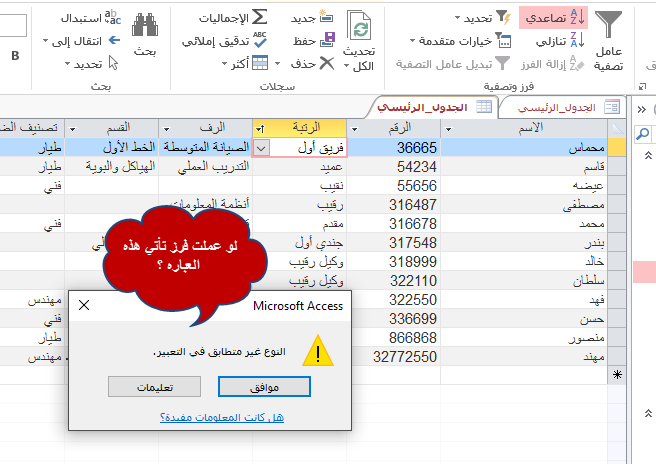The width and height of the screenshot is (656, 464).
Task: Open the Go To (انتقال إلى) menu
Action: [x=82, y=41]
